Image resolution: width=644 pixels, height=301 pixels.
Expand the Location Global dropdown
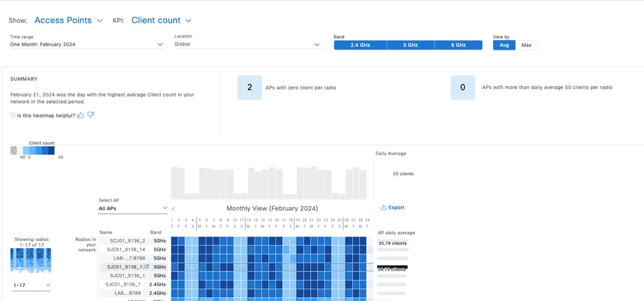click(x=248, y=44)
